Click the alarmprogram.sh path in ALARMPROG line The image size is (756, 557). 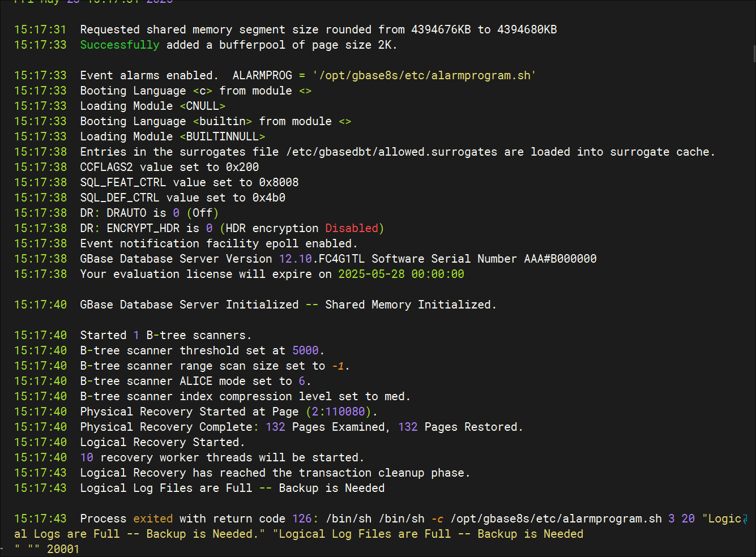(424, 75)
